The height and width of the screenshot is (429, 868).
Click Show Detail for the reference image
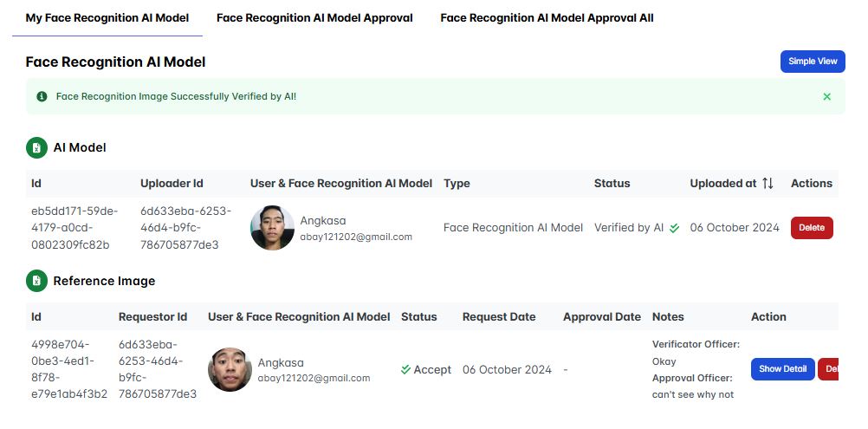[782, 369]
